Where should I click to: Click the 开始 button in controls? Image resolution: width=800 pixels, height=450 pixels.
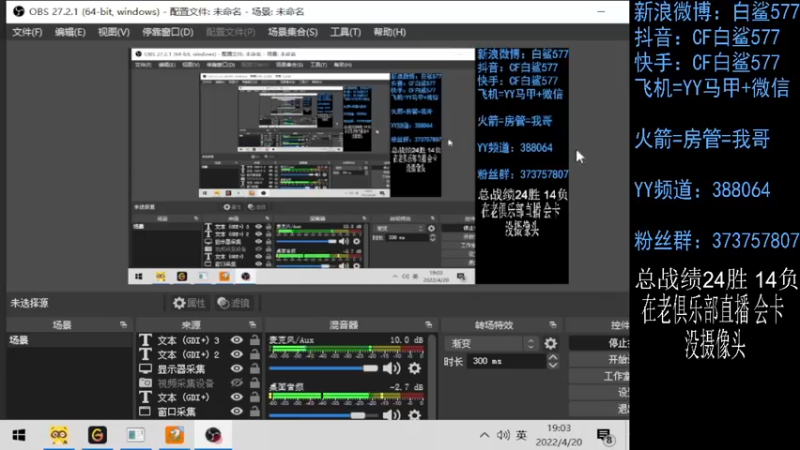pos(599,360)
